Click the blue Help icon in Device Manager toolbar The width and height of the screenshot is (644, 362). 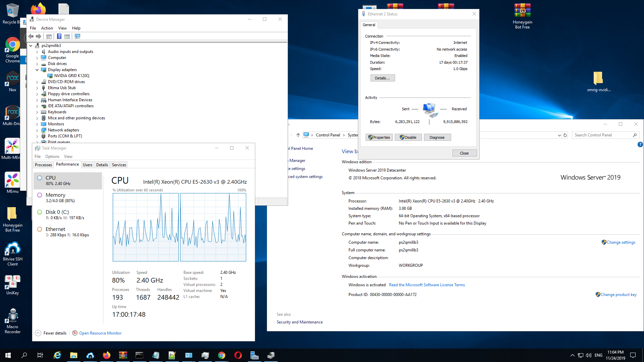point(59,36)
